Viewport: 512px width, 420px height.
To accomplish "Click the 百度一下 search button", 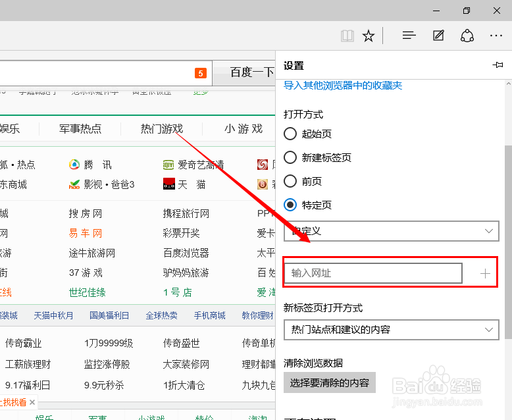I will pos(244,72).
